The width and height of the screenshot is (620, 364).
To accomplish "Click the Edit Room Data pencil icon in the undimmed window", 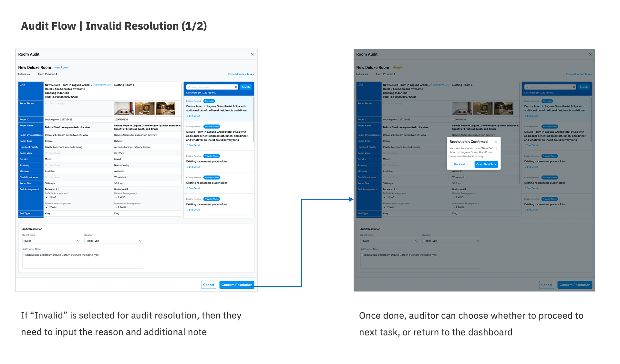I will point(93,85).
